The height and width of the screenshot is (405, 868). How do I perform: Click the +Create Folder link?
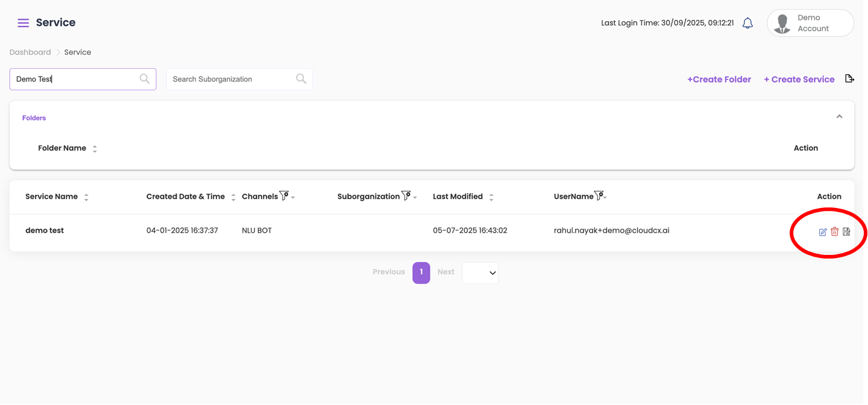pos(719,80)
